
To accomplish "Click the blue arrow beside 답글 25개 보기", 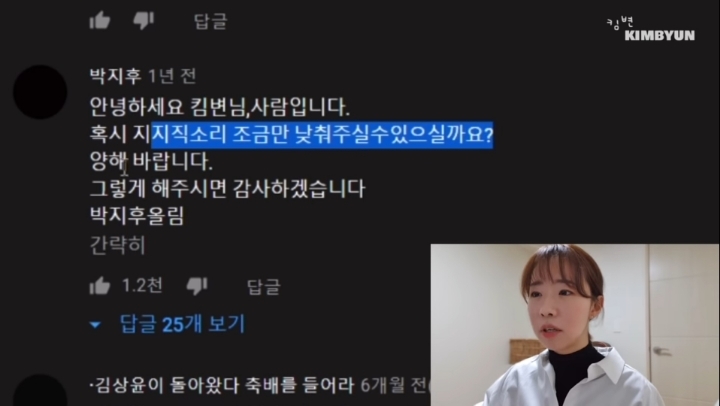I will 96,325.
